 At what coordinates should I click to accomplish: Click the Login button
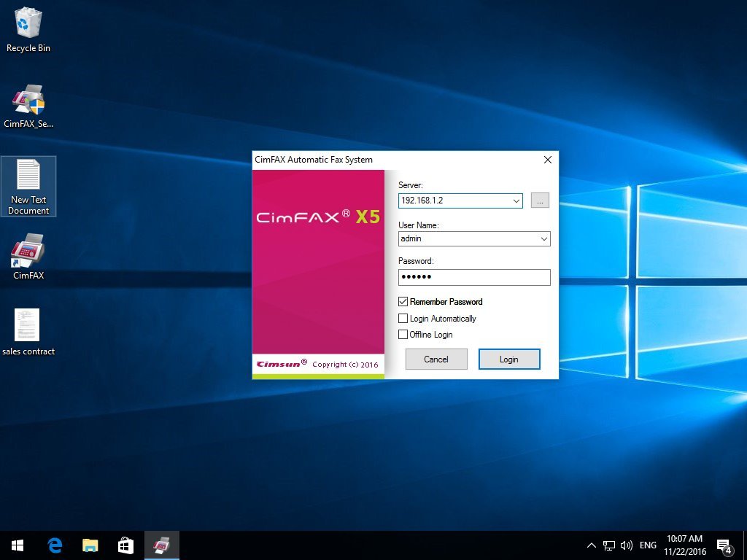509,359
